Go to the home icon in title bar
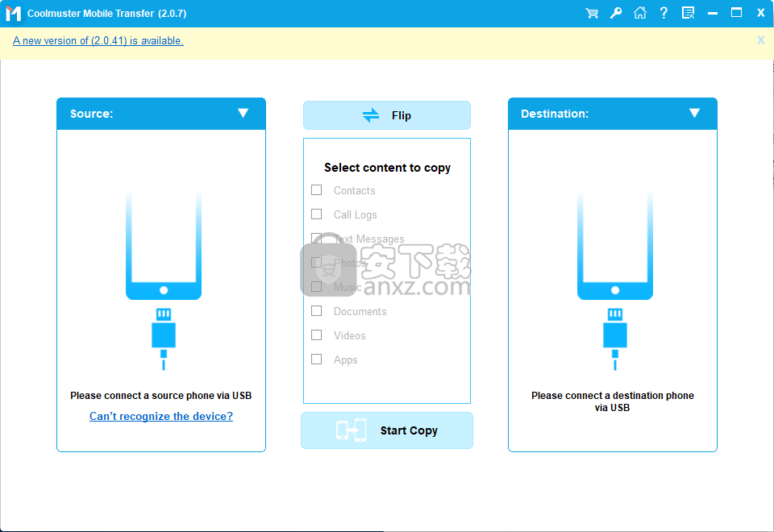Viewport: 774px width, 532px height. pos(639,13)
